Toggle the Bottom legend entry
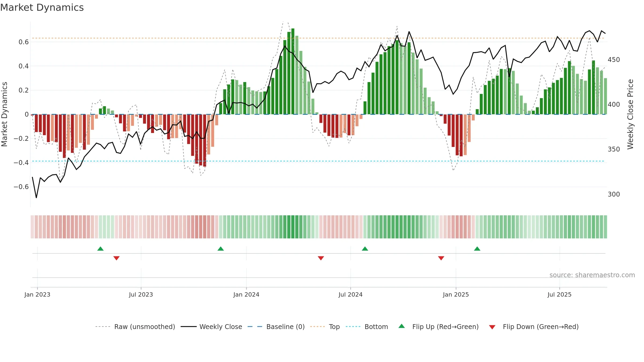Image resolution: width=644 pixels, height=362 pixels. [367, 327]
